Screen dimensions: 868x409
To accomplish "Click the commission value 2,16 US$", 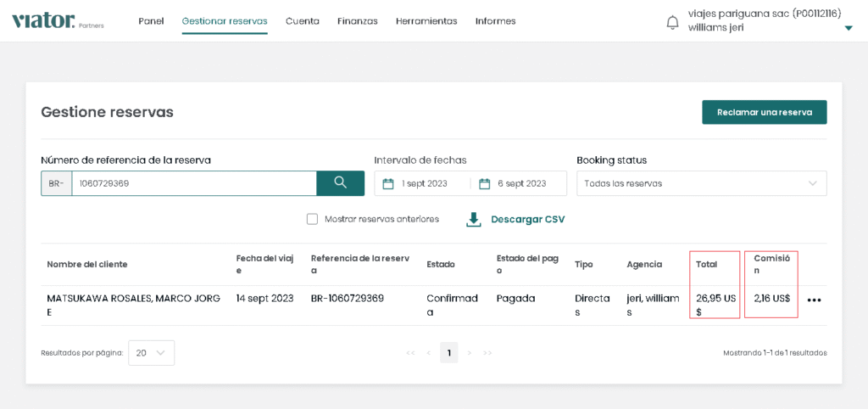I will (771, 298).
